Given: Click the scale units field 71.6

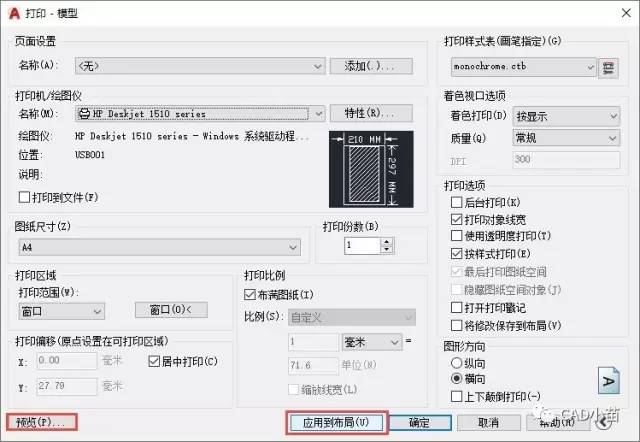Looking at the screenshot, I should click(x=313, y=366).
